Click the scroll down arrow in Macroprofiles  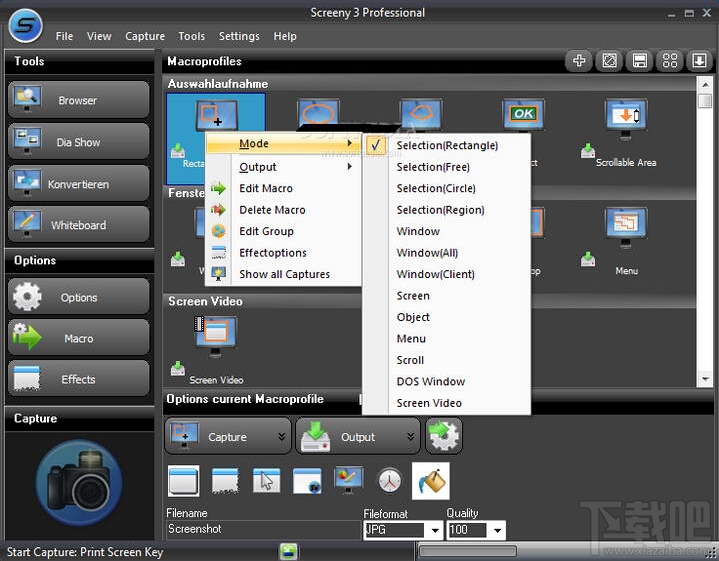coord(705,379)
